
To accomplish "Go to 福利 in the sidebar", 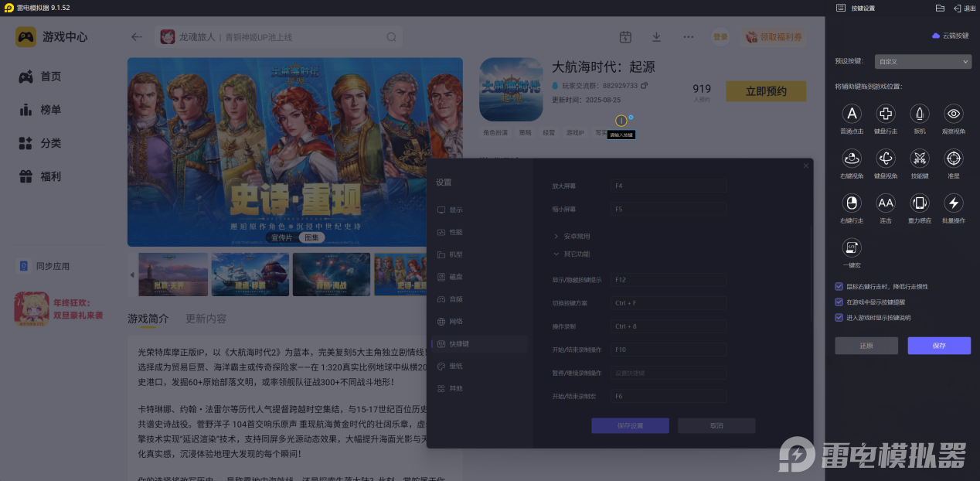I will point(40,176).
